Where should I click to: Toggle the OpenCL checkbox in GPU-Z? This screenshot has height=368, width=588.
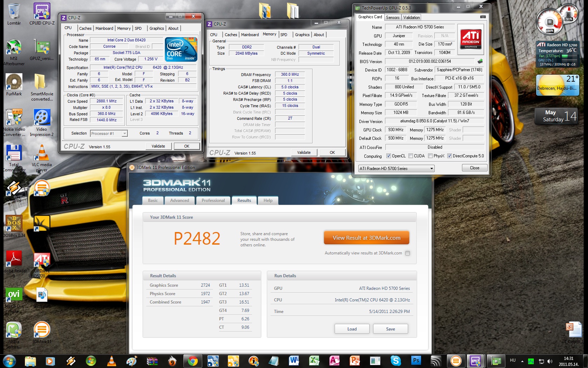point(388,156)
